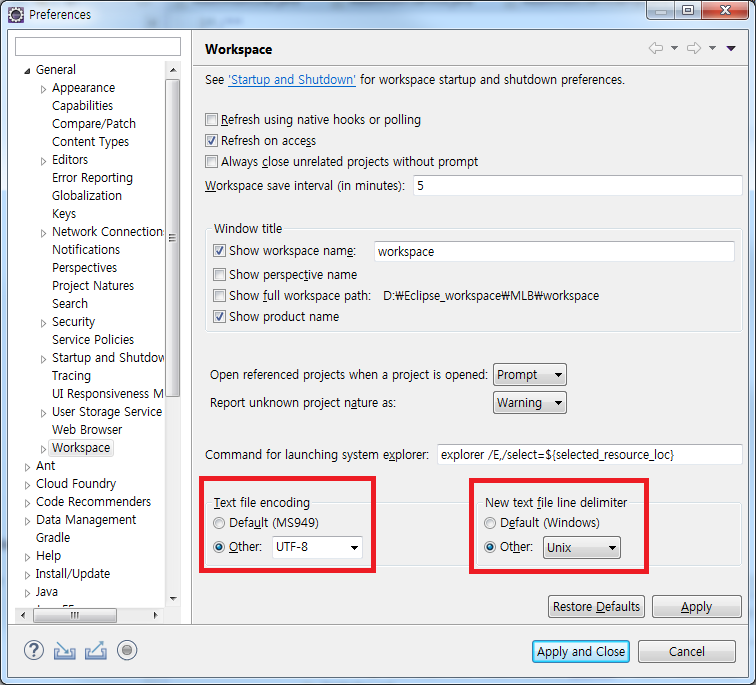Click the tree horizontal scrollbar thumb
The height and width of the screenshot is (685, 756).
75,615
